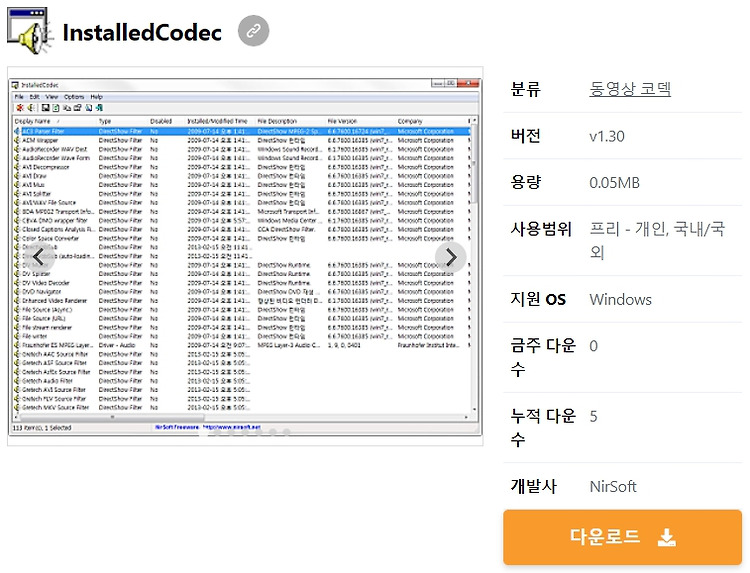Click the InstalledCodec speaker logo icon
This screenshot has height=573, width=750.
(30, 31)
